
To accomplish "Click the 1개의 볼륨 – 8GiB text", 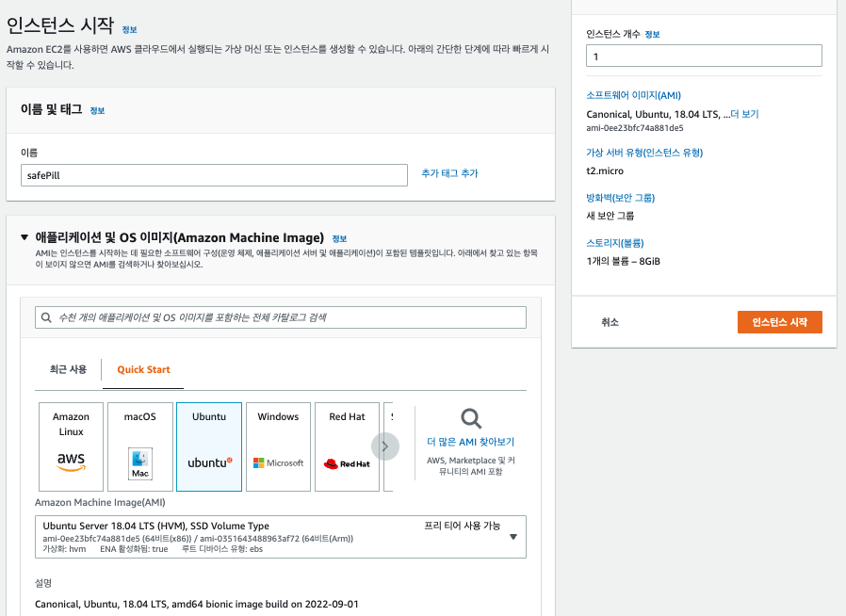I will (623, 261).
